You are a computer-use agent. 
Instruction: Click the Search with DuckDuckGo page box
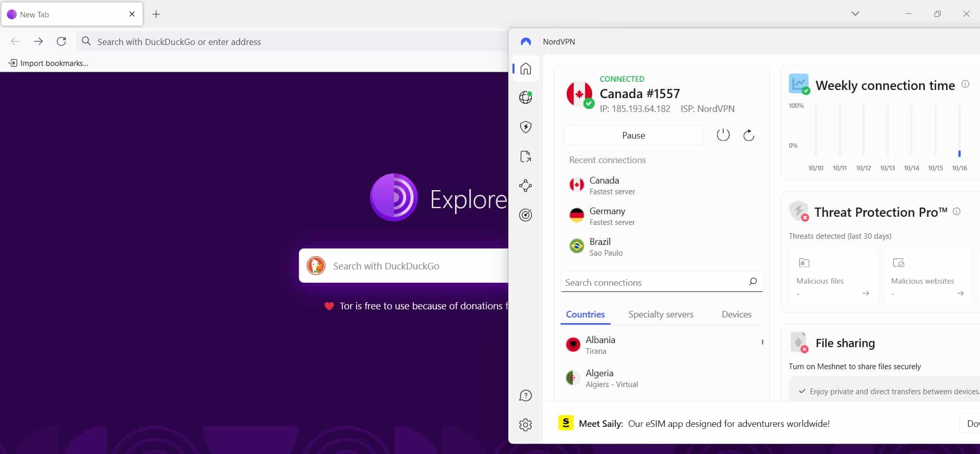pyautogui.click(x=404, y=266)
